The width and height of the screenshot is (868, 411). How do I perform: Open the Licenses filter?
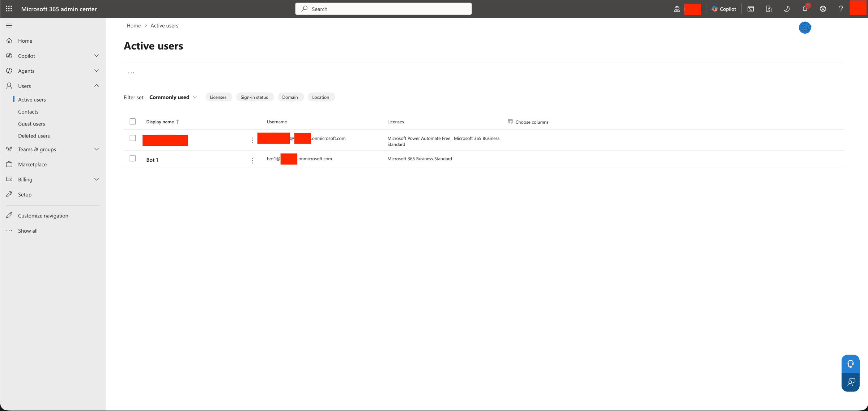pyautogui.click(x=218, y=97)
